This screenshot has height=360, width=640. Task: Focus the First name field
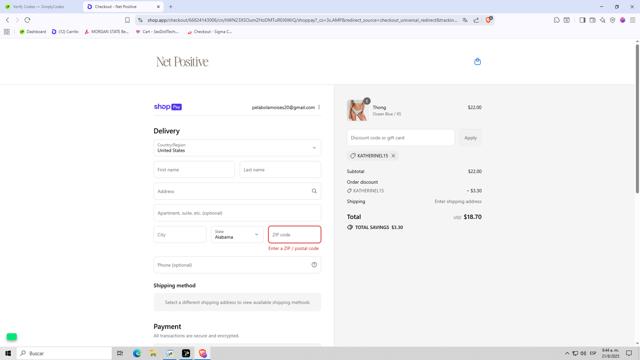(x=194, y=169)
